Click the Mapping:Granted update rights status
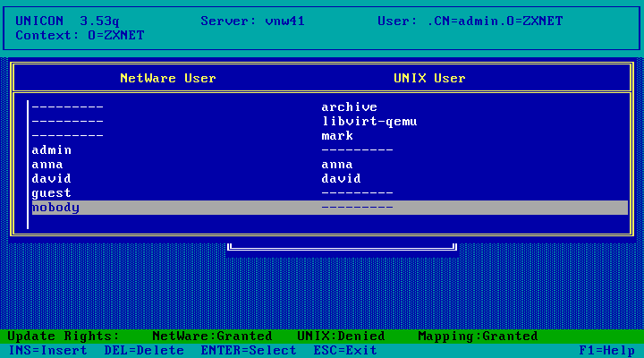Viewport: 644px width, 358px height. click(478, 337)
